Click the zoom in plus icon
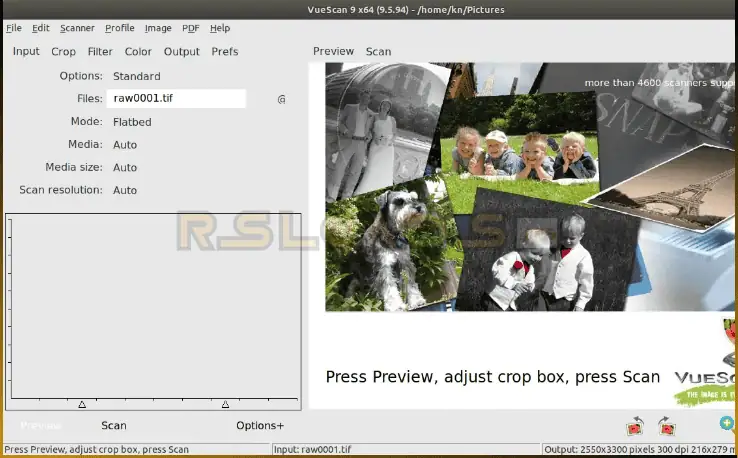 [x=727, y=424]
